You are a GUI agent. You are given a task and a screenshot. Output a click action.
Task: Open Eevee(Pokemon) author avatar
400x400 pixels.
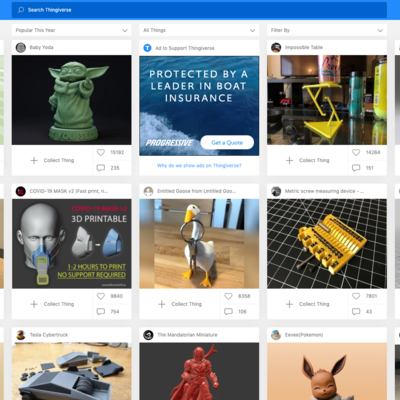pos(276,335)
